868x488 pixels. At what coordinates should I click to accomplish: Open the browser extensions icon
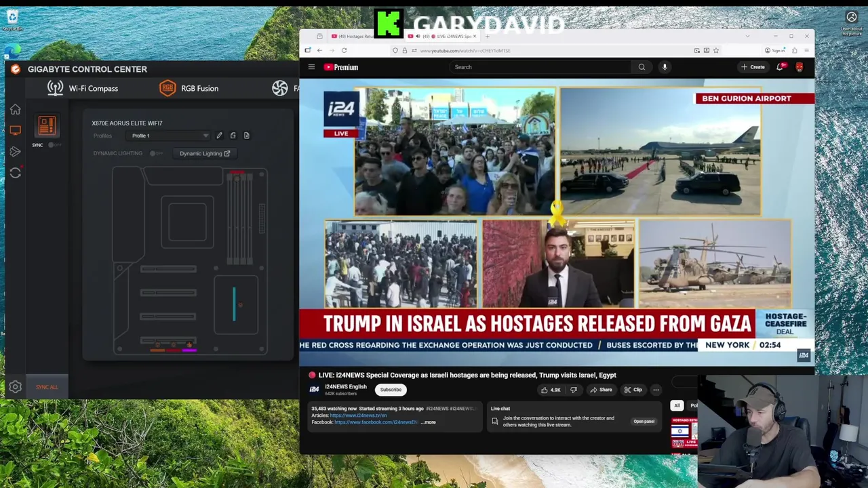point(795,50)
